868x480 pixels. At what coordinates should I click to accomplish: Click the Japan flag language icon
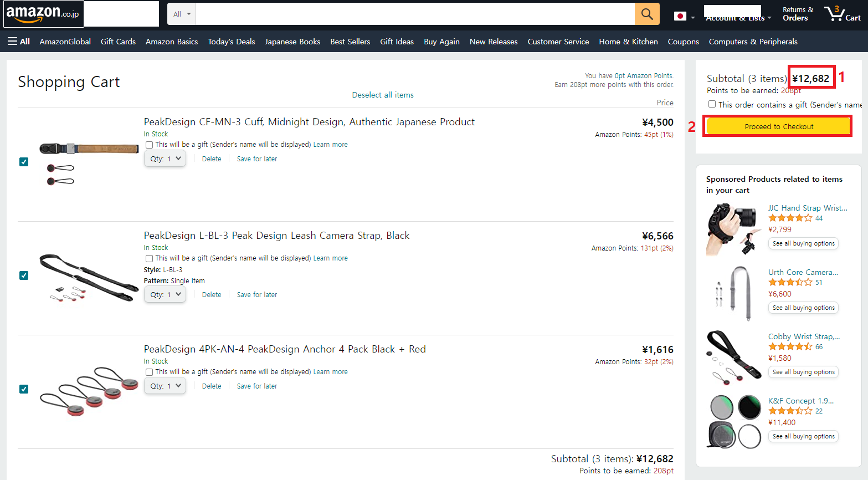point(680,16)
